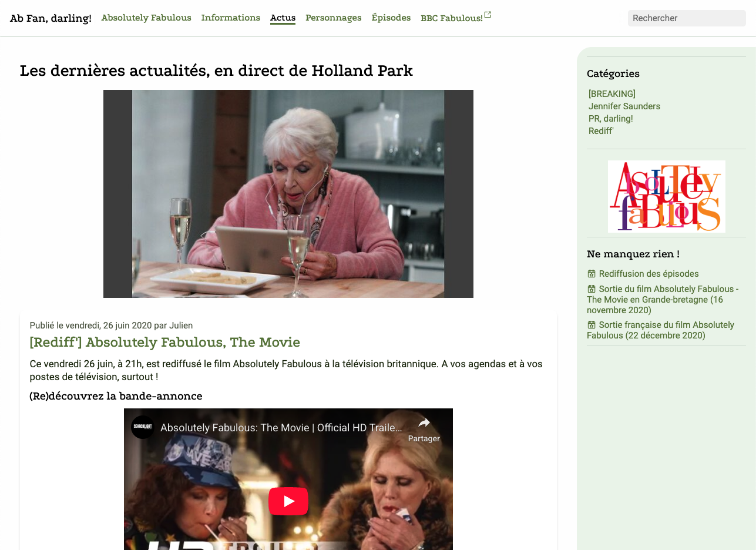
Task: Open the PR, darling! category
Action: click(x=611, y=119)
